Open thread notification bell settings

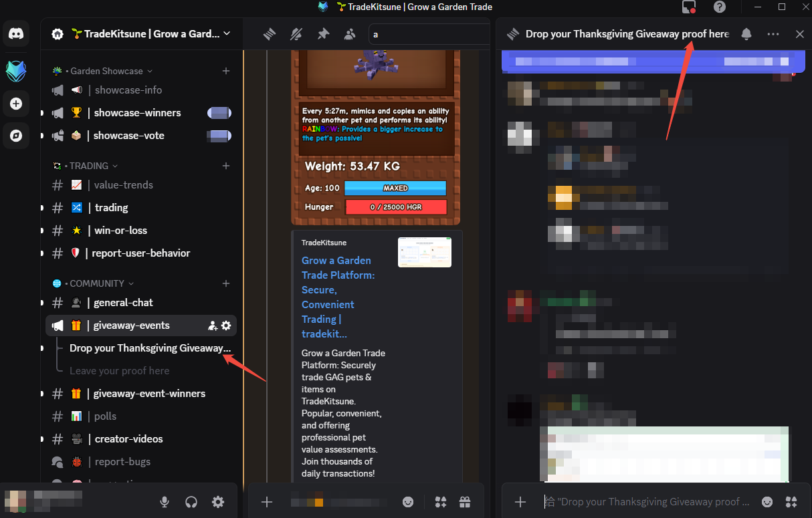pos(746,34)
